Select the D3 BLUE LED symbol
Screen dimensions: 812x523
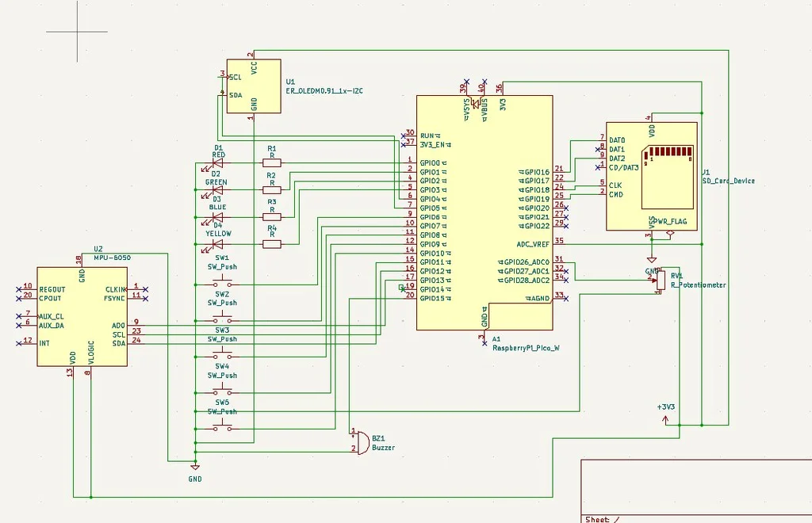click(217, 217)
